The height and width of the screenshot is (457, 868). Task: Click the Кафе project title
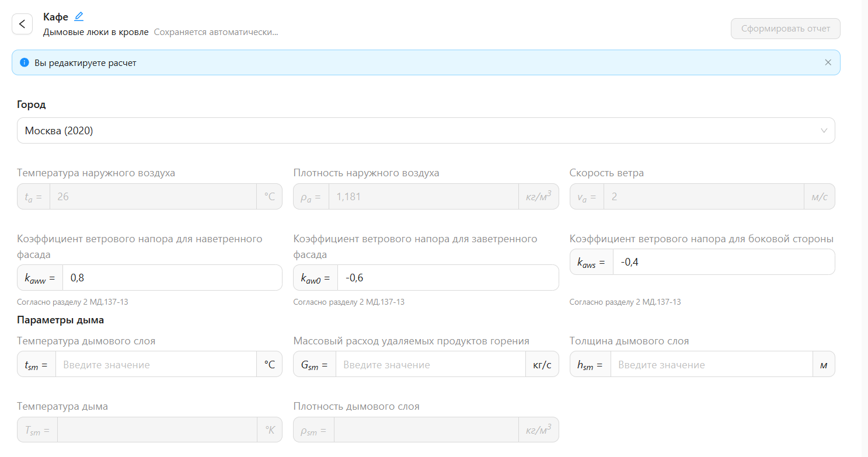[x=55, y=17]
